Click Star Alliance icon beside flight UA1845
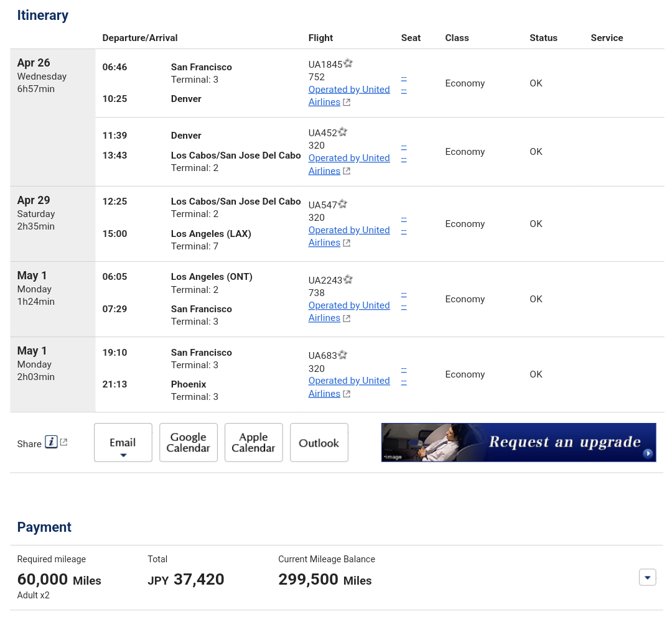Screen dimensions: 672x617 click(x=348, y=63)
